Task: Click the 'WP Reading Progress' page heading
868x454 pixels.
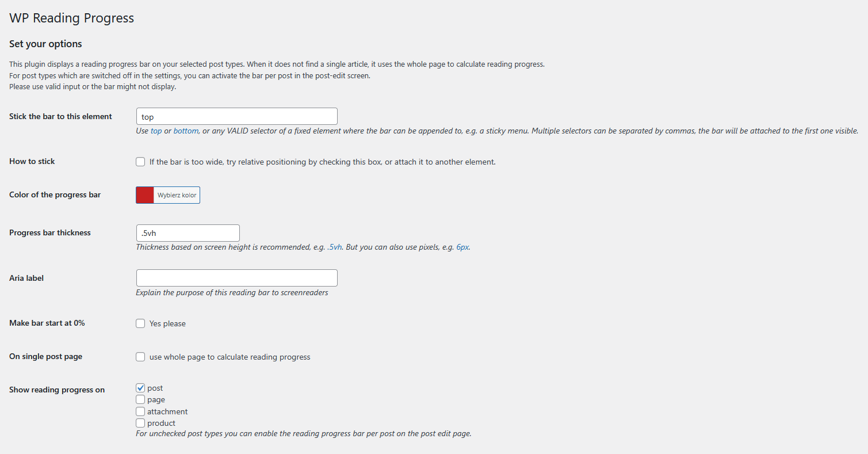Action: pos(71,18)
